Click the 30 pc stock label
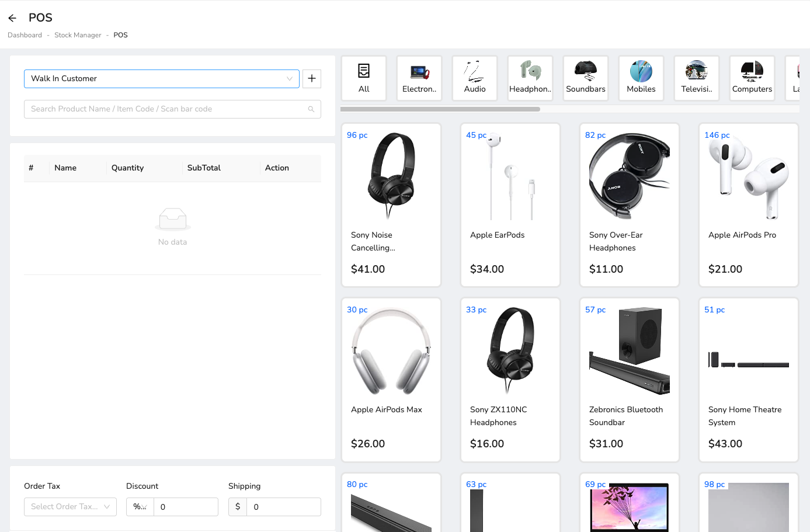The width and height of the screenshot is (810, 532). [357, 310]
